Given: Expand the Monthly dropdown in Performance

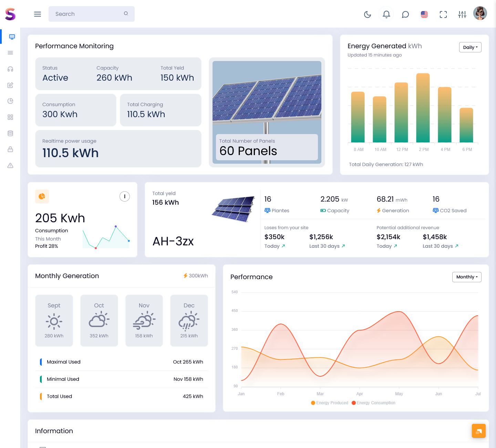Looking at the screenshot, I should click(467, 277).
